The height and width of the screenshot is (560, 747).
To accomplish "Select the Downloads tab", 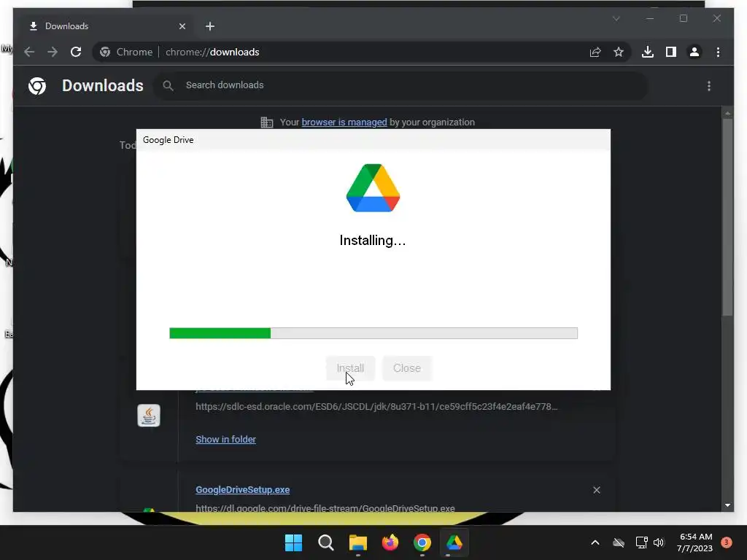I will 105,26.
